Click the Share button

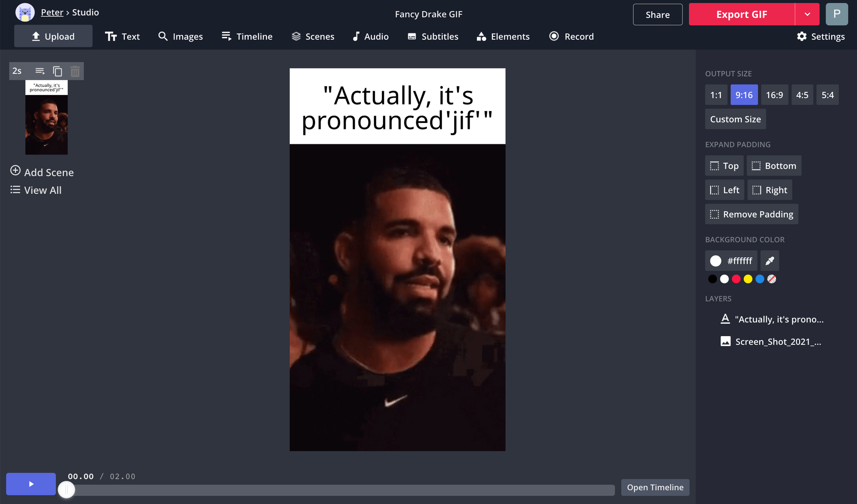657,15
